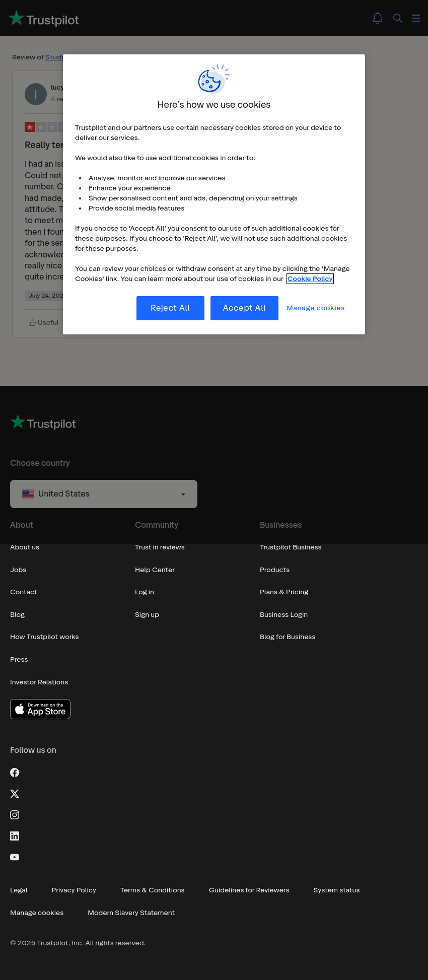
Task: Open the Cookie Policy link
Action: (x=310, y=279)
